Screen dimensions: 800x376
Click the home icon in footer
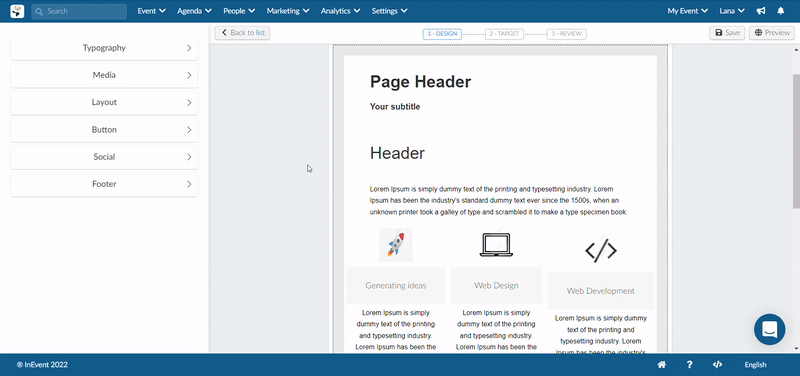point(662,364)
